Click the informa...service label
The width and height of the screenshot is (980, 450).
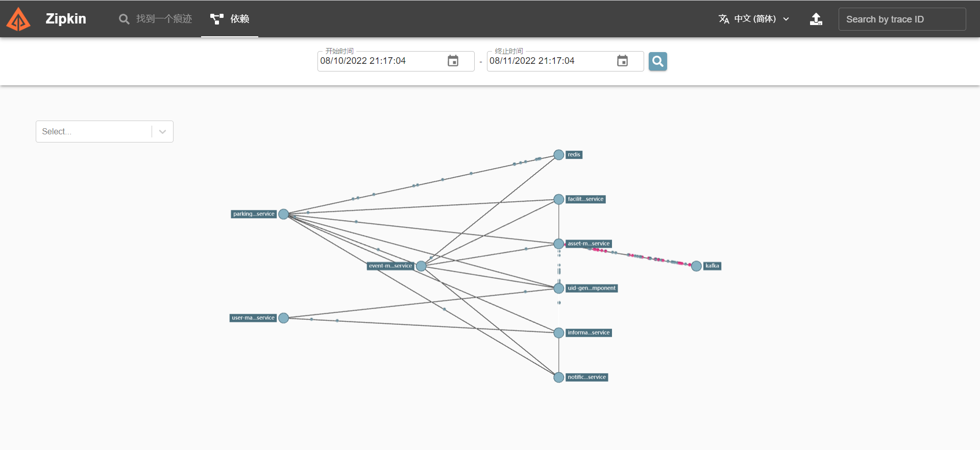pos(589,333)
